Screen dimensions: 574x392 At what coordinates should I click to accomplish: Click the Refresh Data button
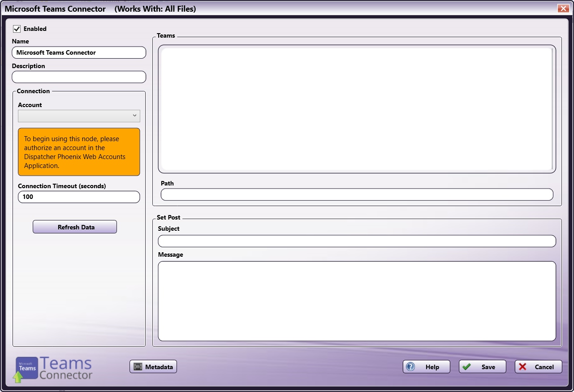(75, 227)
